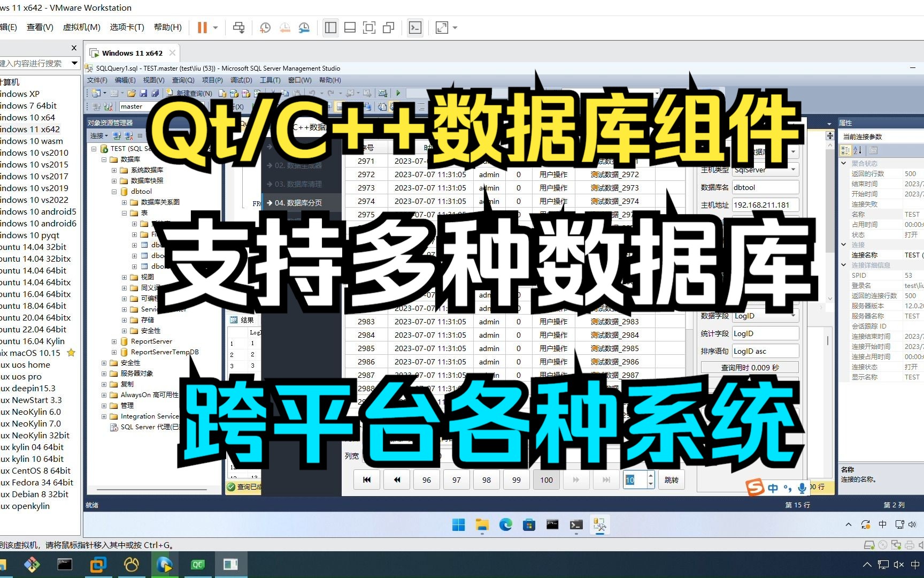Switch to Unity mode icon in VMware toolbar
The height and width of the screenshot is (578, 924).
(389, 28)
